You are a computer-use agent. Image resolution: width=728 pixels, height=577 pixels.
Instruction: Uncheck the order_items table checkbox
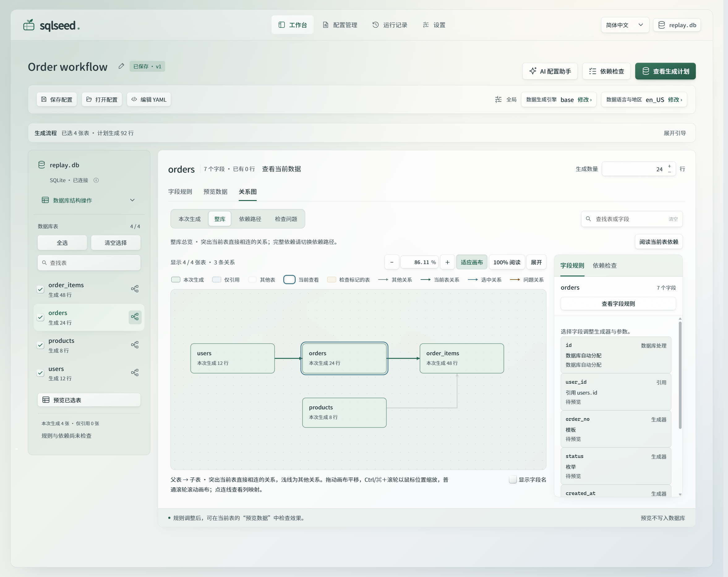[x=41, y=289]
